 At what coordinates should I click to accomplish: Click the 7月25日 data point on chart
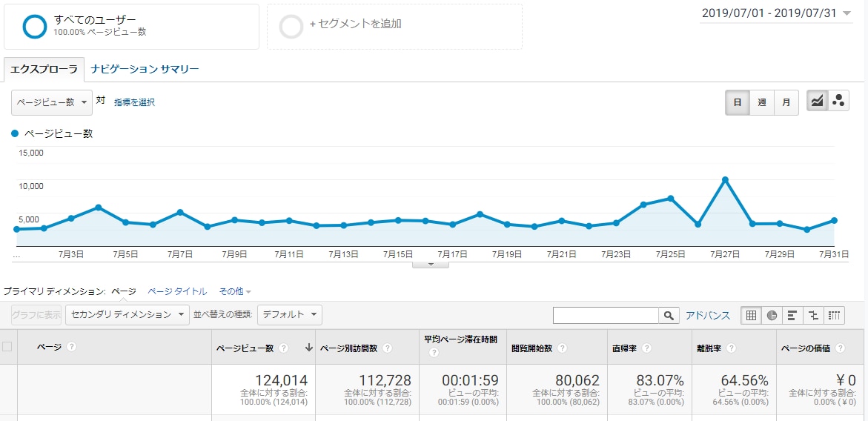point(670,198)
